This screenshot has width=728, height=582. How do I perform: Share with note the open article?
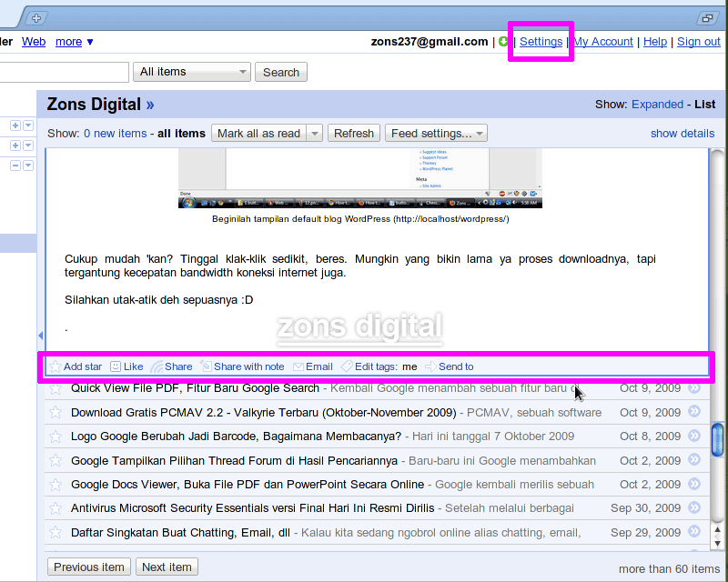242,366
